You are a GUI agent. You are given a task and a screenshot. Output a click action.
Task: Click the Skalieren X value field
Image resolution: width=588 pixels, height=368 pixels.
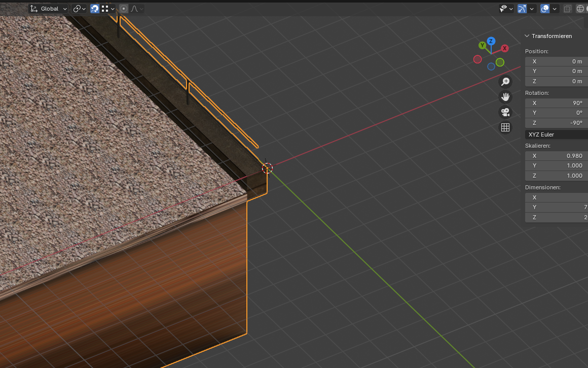click(556, 156)
